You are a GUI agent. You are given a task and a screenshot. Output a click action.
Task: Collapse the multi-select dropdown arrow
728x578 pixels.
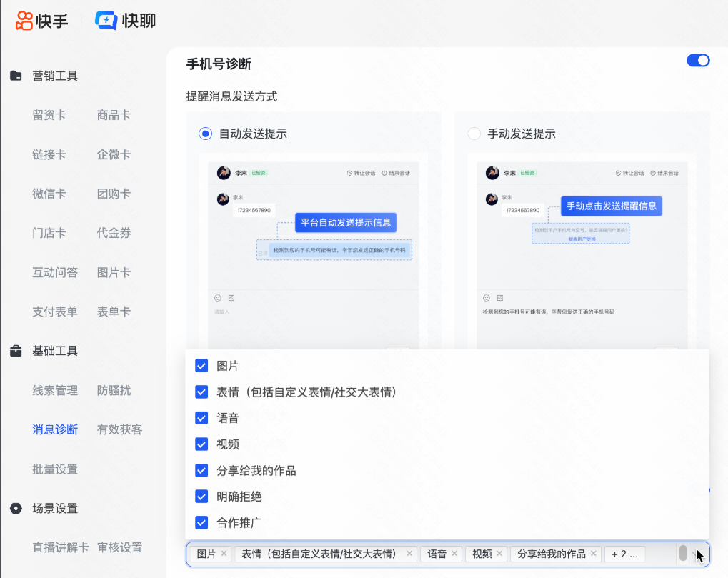point(696,554)
